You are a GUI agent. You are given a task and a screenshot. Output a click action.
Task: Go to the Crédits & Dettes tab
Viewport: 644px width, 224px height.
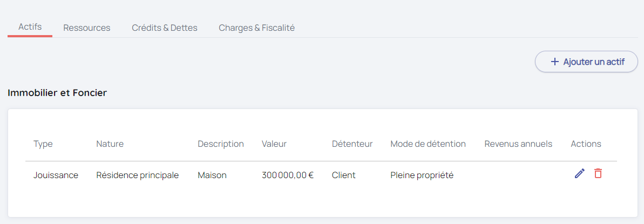coord(165,28)
